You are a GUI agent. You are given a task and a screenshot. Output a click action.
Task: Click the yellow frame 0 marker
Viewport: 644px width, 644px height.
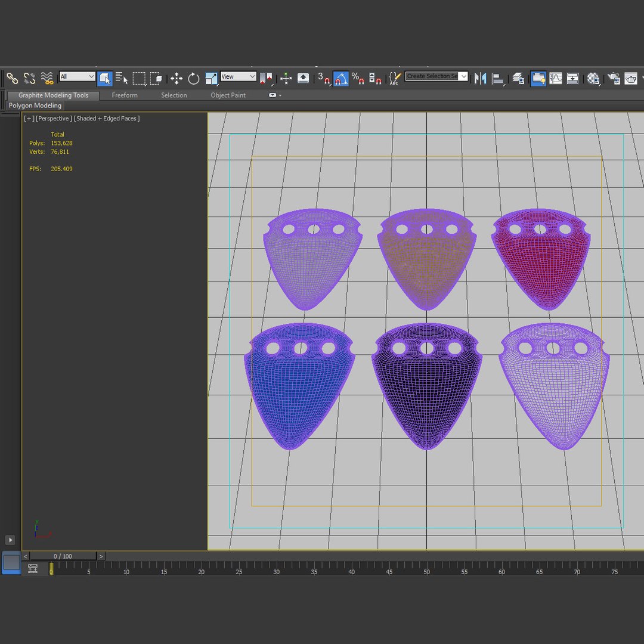(51, 569)
